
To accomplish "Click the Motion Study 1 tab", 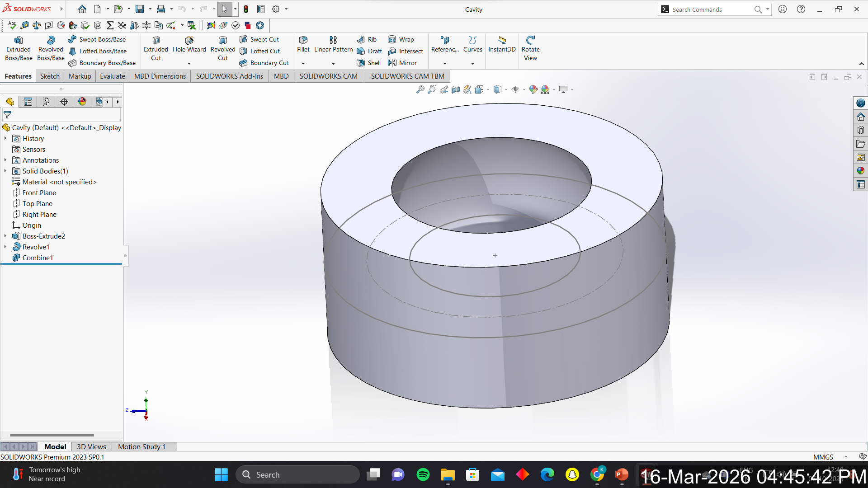I will [142, 446].
